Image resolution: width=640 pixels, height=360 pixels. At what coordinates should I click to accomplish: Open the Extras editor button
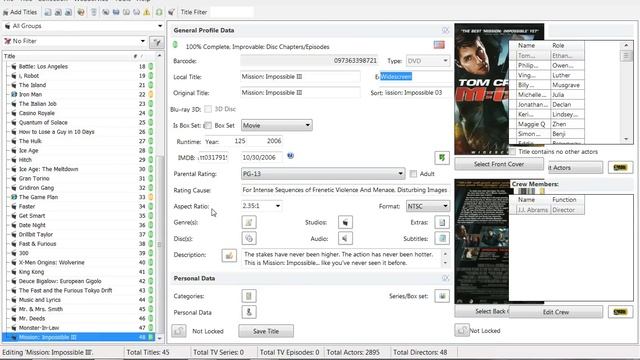(x=442, y=222)
